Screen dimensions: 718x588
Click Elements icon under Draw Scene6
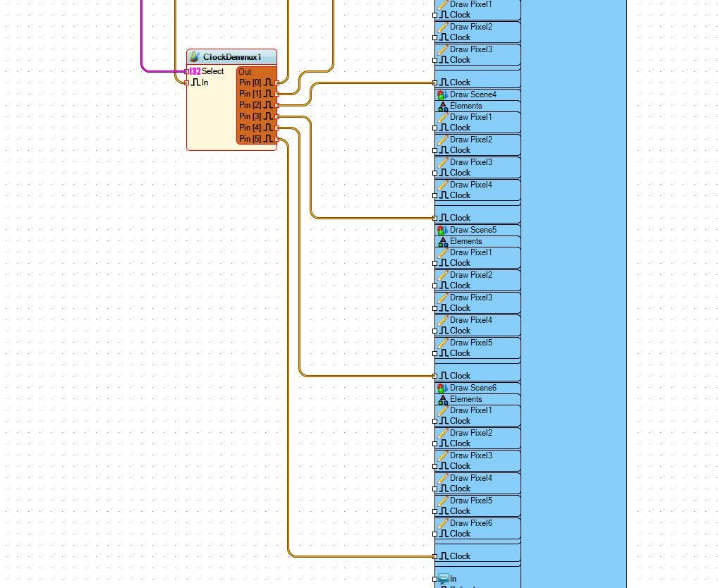tap(443, 400)
